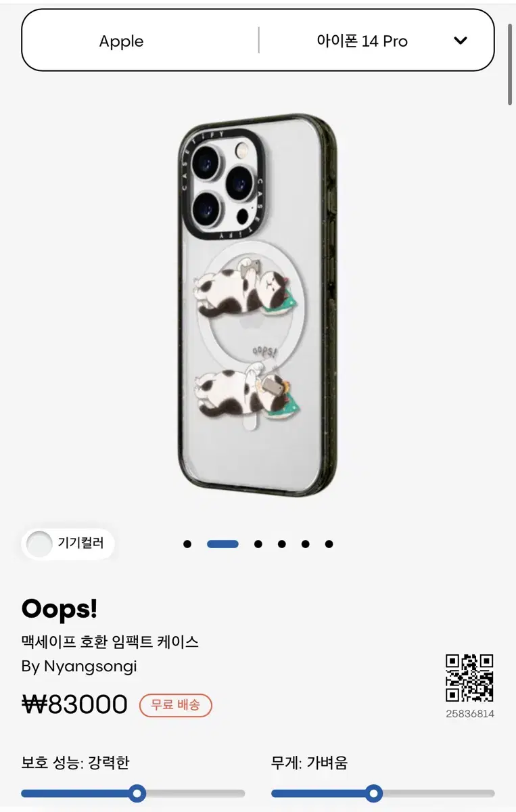The width and height of the screenshot is (516, 812).
Task: Tap the product QR code
Action: [469, 678]
